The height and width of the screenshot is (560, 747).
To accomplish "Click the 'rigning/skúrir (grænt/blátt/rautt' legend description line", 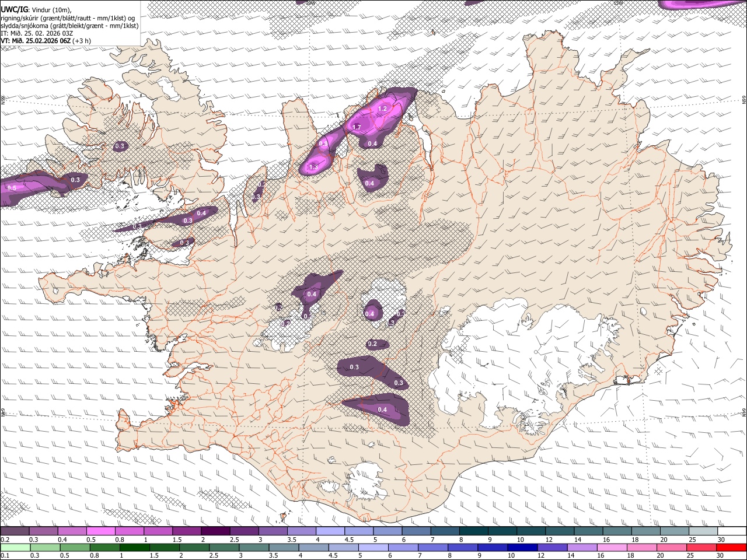I will coord(68,17).
